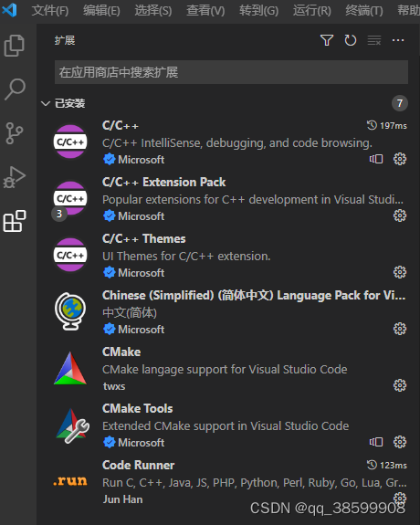Open the C/C++ extension title
This screenshot has height=525, width=420.
[x=121, y=126]
